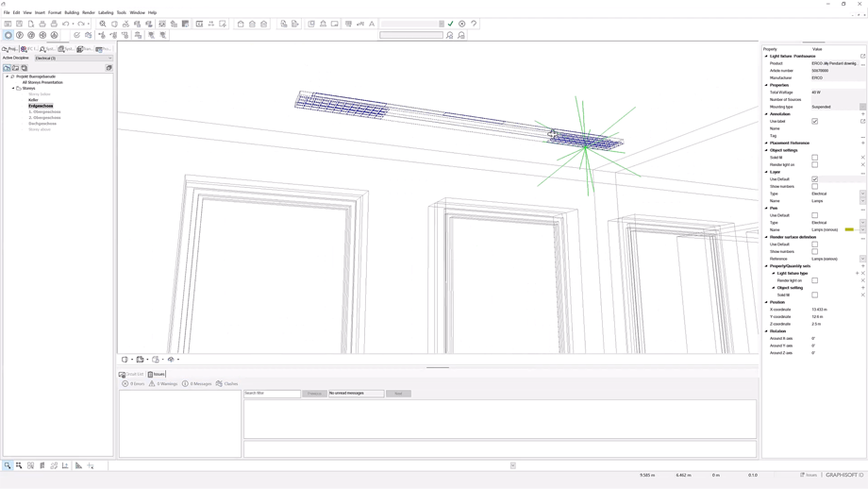868x489 pixels.
Task: Uncheck the Annotation Use label checkbox
Action: 815,122
